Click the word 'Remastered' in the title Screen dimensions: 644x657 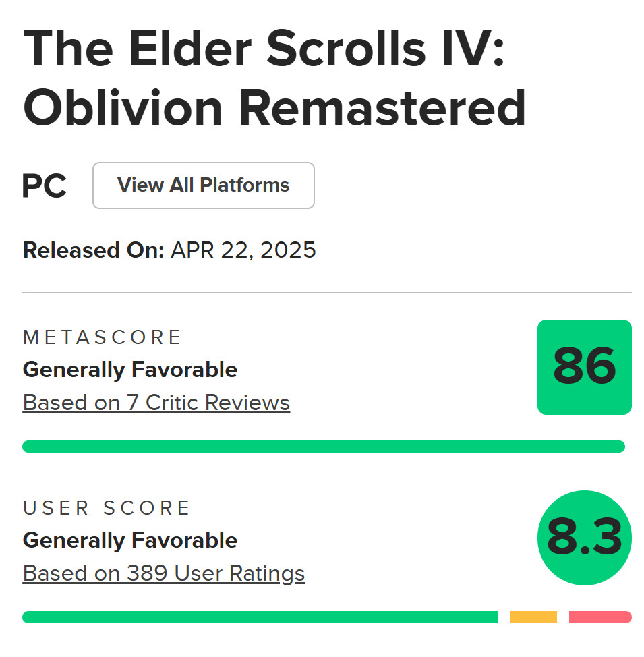point(382,108)
